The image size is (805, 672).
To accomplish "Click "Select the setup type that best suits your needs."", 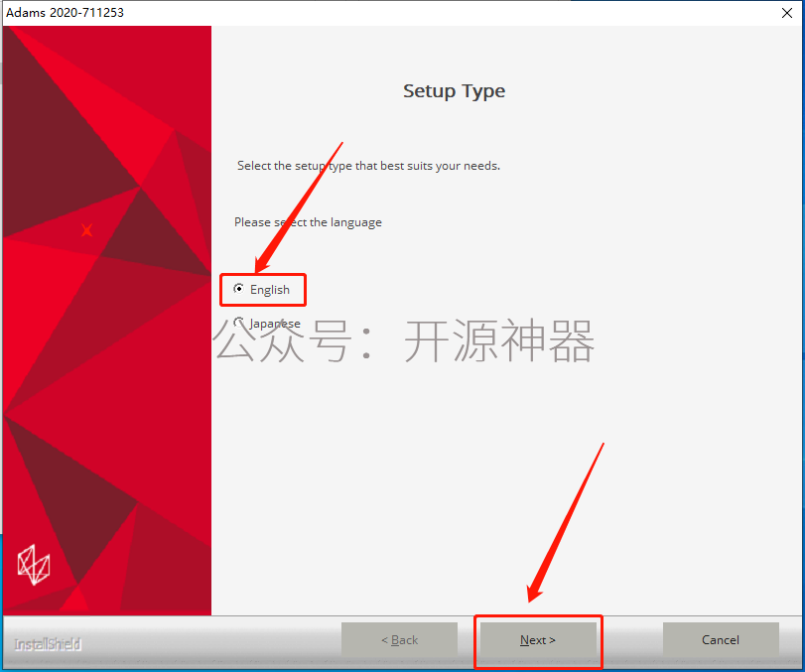I will pos(368,166).
